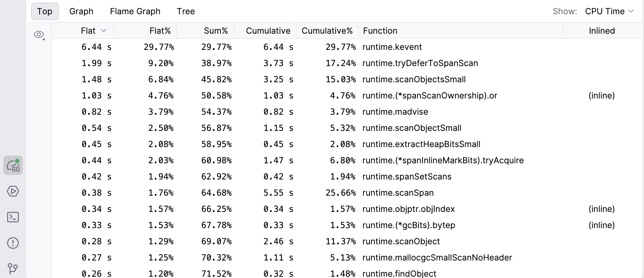Sort by the Inlined column header

pyautogui.click(x=602, y=31)
